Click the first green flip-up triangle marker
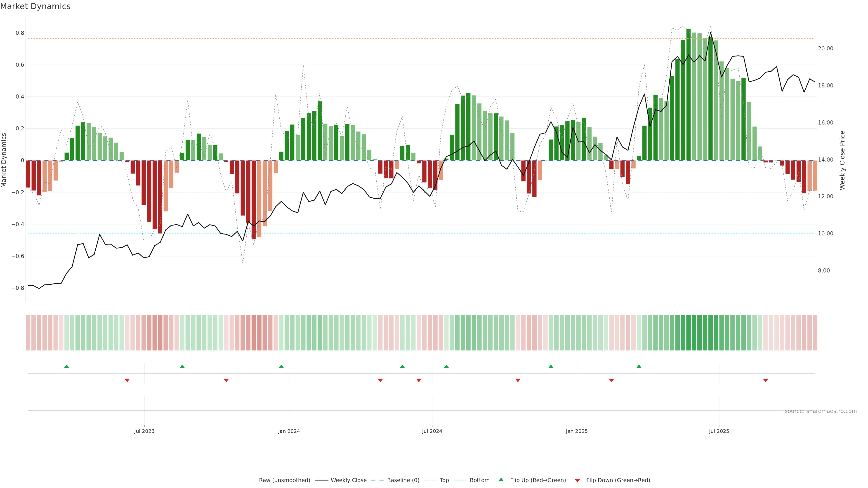 click(x=67, y=366)
